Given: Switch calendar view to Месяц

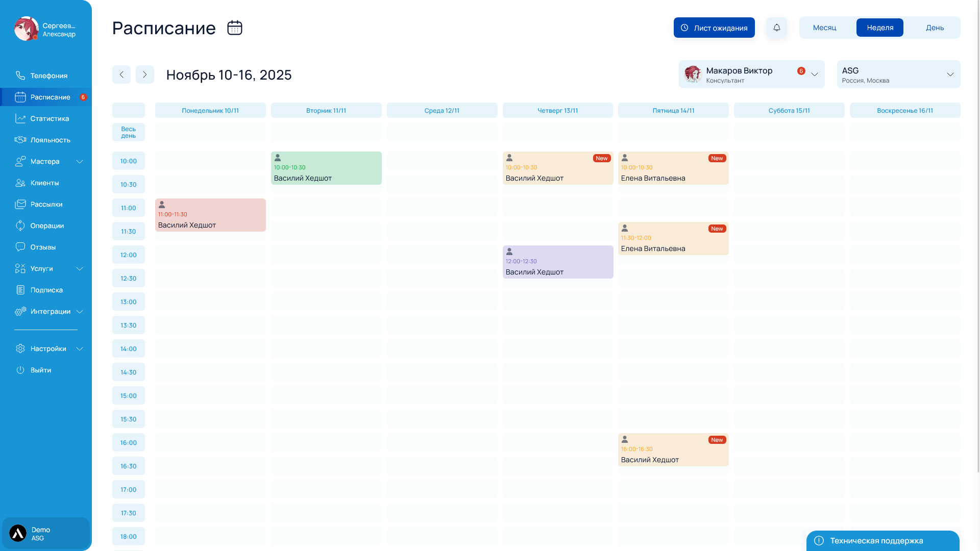Looking at the screenshot, I should [824, 28].
